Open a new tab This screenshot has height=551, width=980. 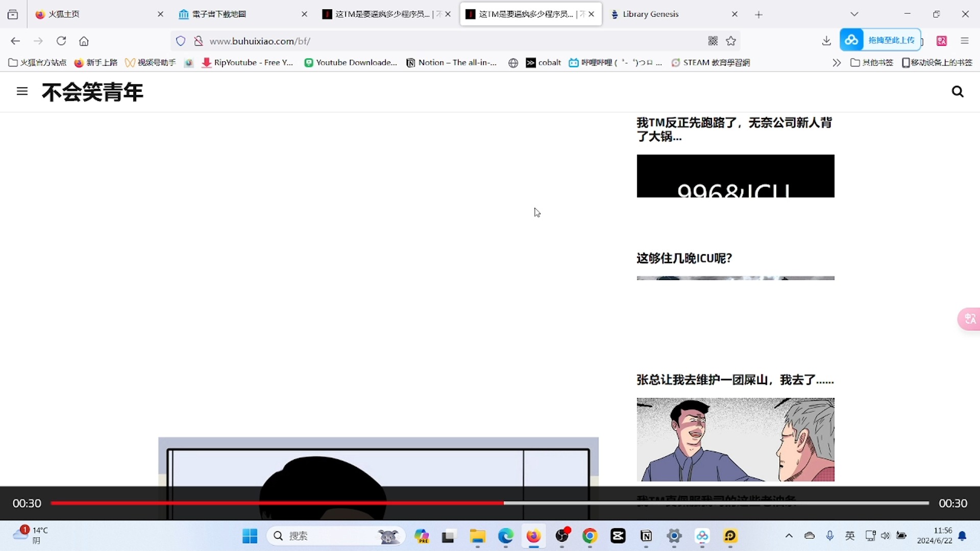(x=758, y=14)
